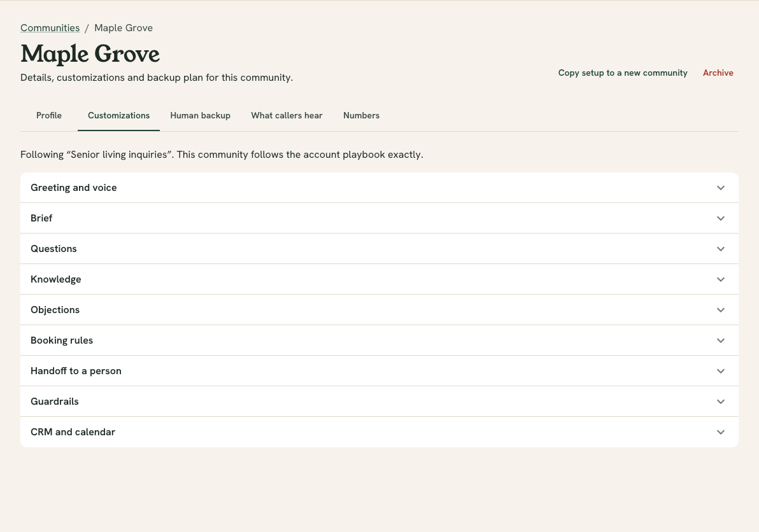Expand the Guardrails section

(x=379, y=402)
